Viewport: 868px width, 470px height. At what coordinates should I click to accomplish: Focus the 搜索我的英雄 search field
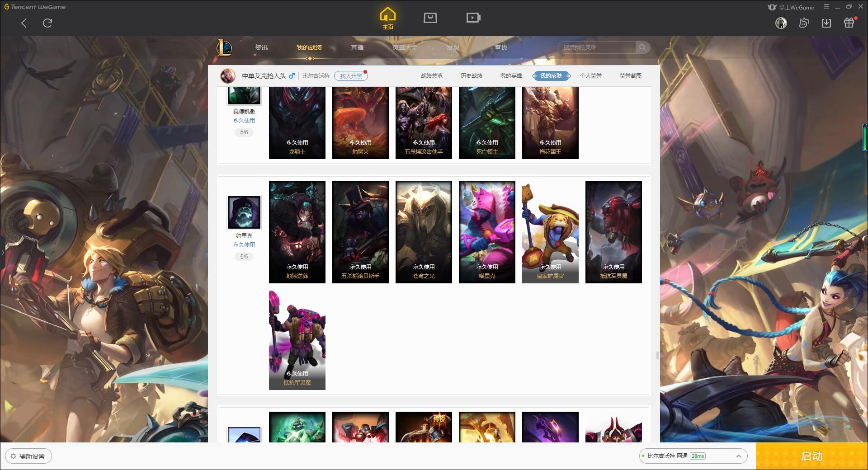pos(597,47)
